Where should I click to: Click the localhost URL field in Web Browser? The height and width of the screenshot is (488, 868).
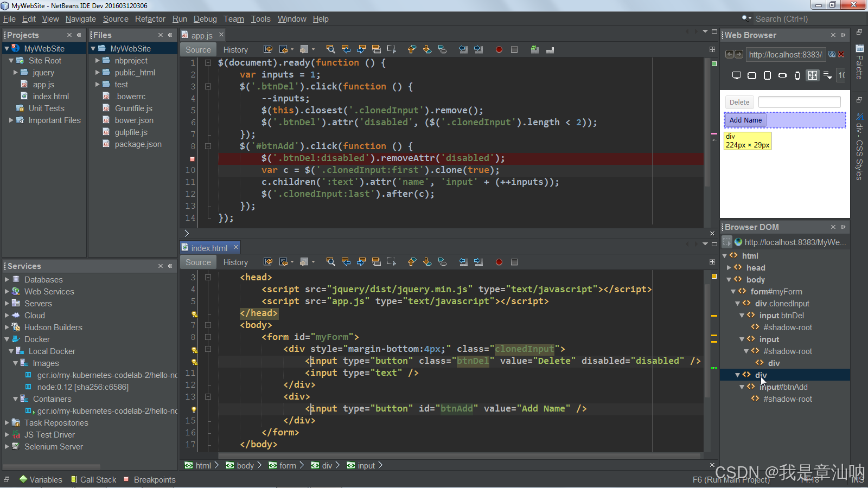point(785,54)
